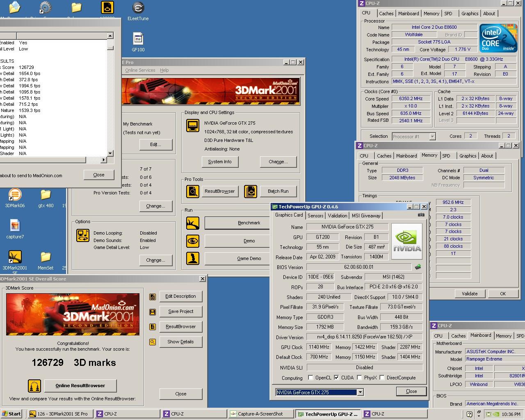Click the results list vertical scroll down arrow

110,153
